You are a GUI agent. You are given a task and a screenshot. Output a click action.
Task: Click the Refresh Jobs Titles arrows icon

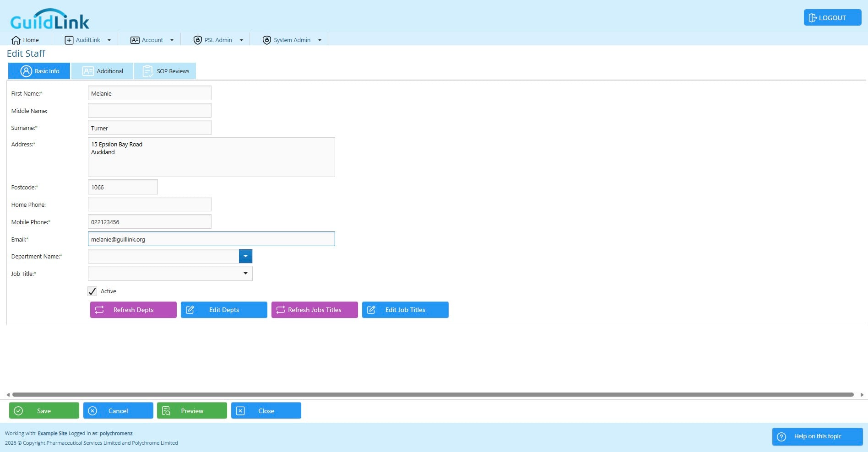click(x=281, y=310)
